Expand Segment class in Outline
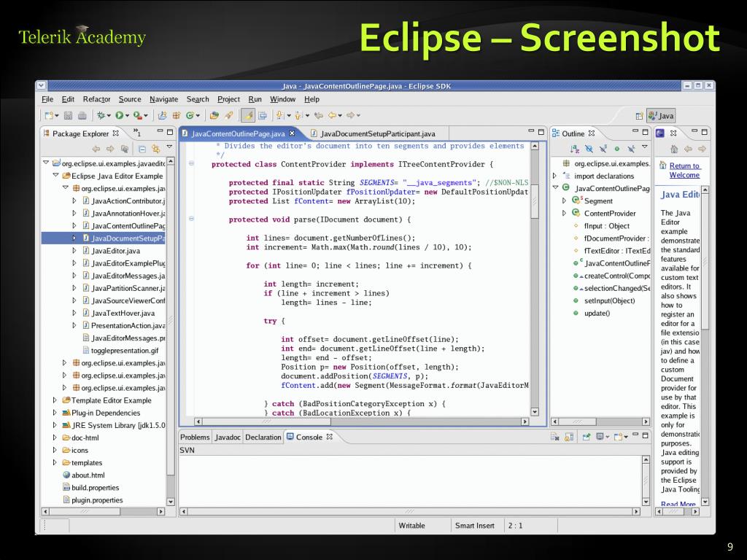The width and height of the screenshot is (747, 560). [x=564, y=201]
